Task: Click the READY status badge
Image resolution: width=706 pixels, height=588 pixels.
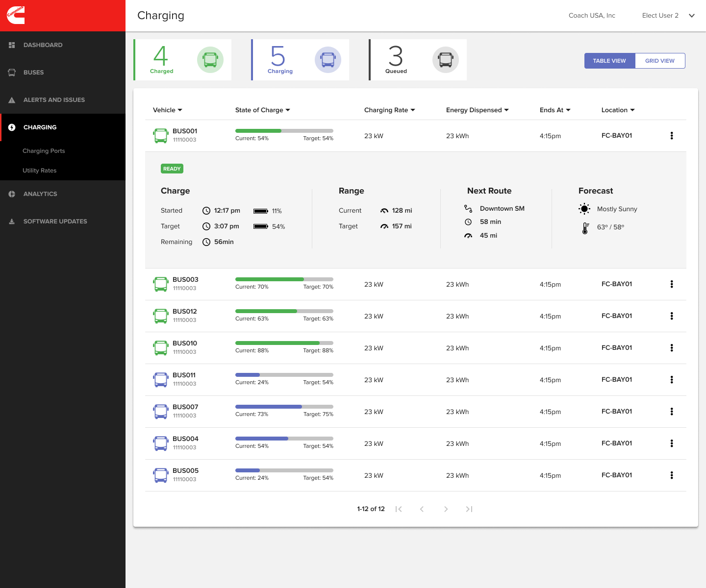Action: (172, 169)
